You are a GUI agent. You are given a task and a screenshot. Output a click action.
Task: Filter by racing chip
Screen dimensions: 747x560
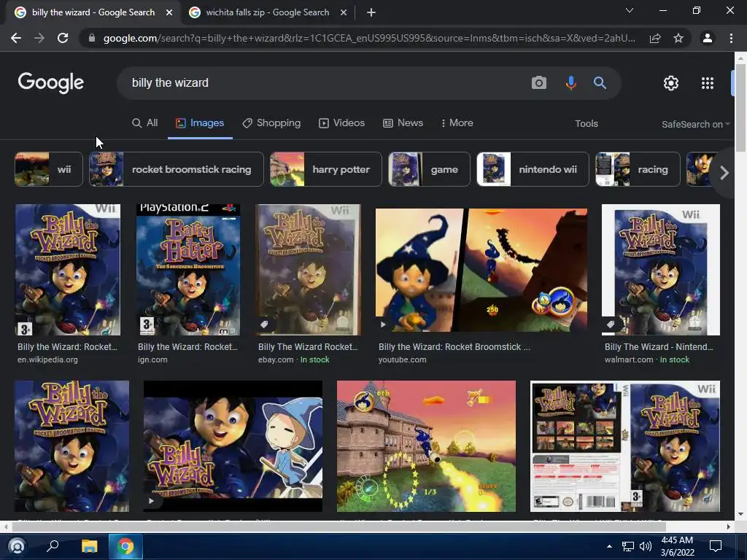(638, 169)
